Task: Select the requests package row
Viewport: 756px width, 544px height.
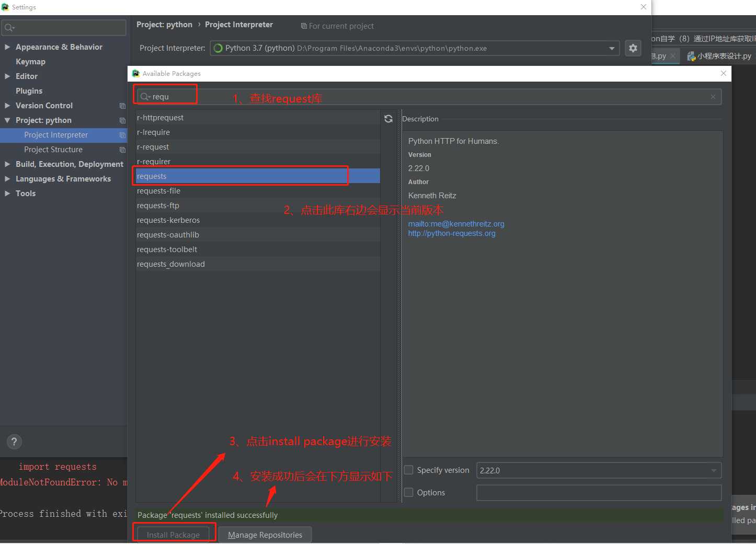Action: tap(258, 176)
